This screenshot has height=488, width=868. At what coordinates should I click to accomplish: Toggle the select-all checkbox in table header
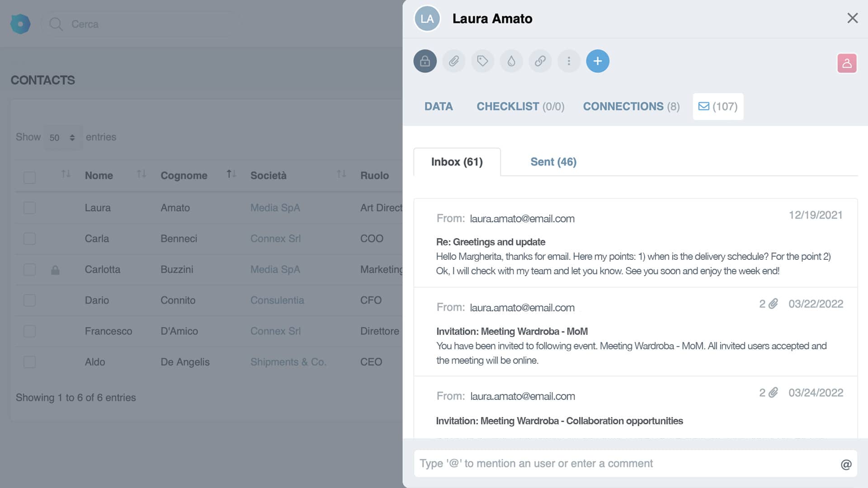[29, 177]
